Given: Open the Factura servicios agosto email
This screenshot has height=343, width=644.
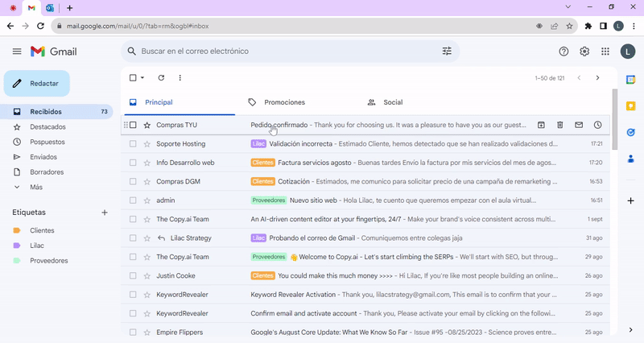Looking at the screenshot, I should (315, 163).
